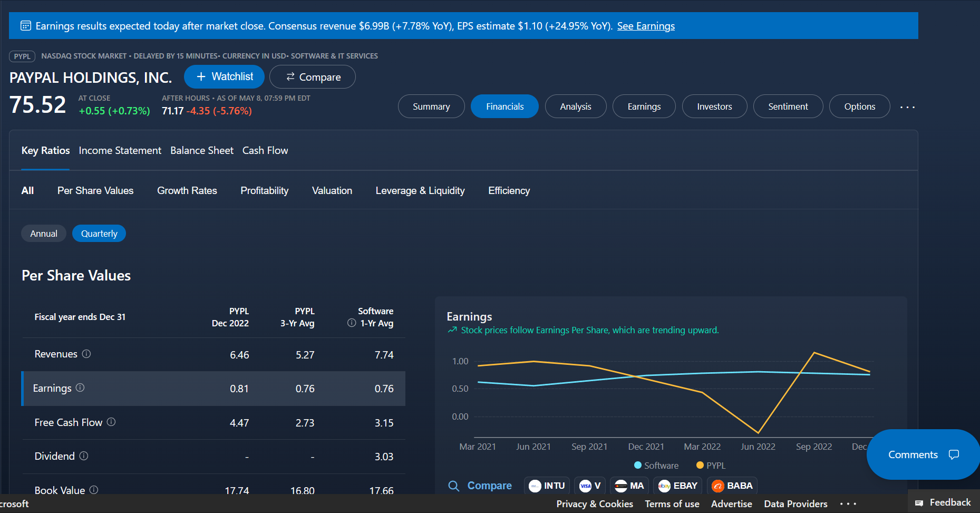Viewport: 980px width, 513px height.
Task: Toggle the PYPL legend series
Action: (x=711, y=466)
